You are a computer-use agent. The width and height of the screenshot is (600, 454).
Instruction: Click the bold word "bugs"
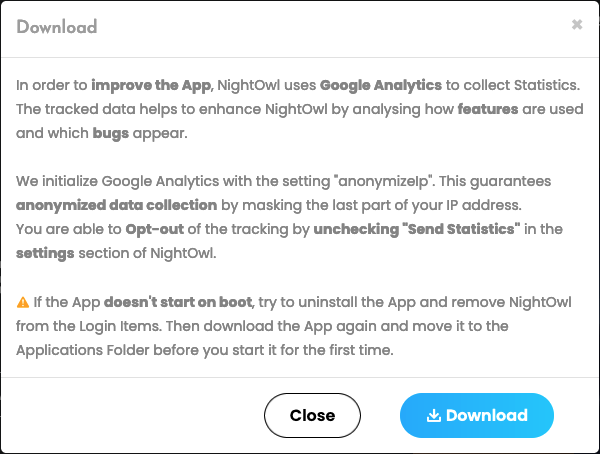click(111, 133)
